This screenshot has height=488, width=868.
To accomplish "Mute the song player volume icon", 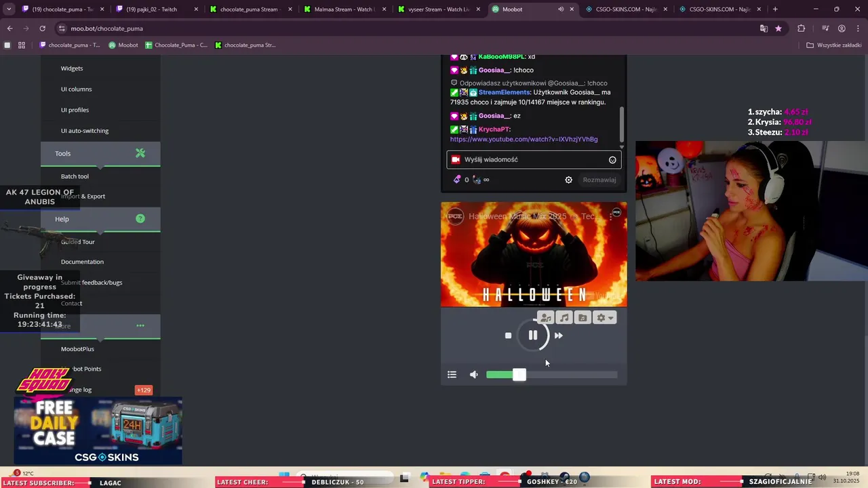I will point(474,375).
